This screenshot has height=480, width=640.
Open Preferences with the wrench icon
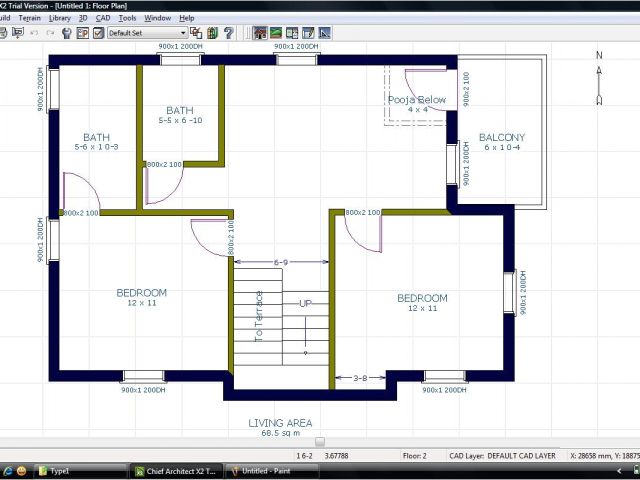[66, 33]
